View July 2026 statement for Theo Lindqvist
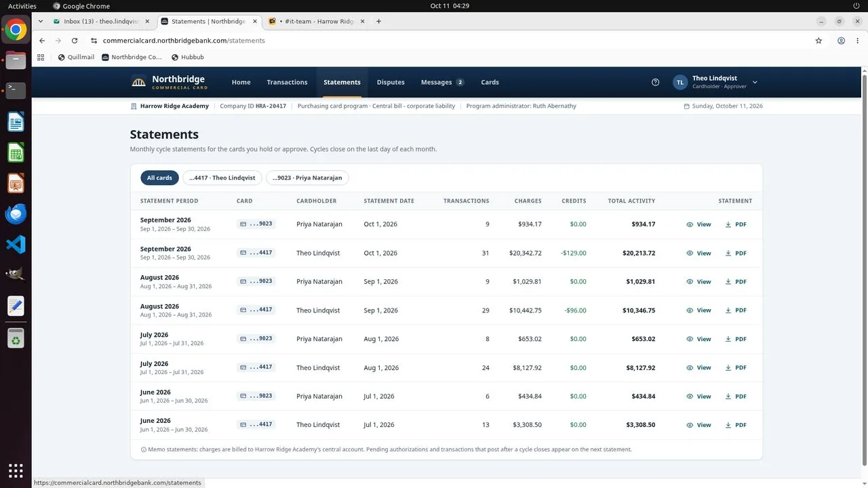This screenshot has height=488, width=868. (x=698, y=367)
